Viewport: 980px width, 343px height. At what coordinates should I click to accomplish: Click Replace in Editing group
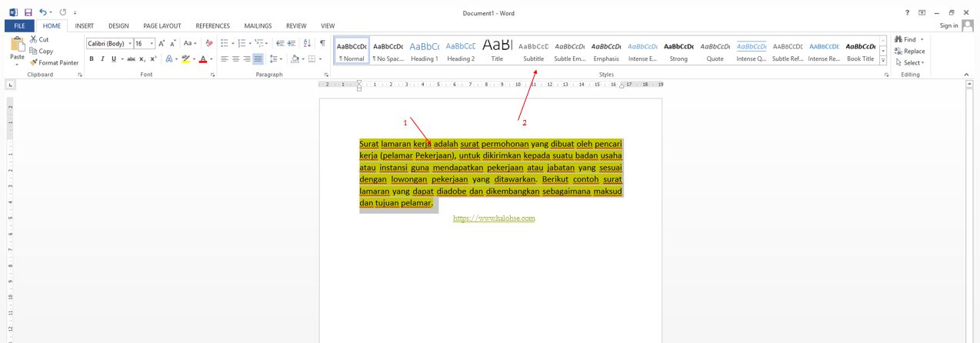[x=909, y=51]
